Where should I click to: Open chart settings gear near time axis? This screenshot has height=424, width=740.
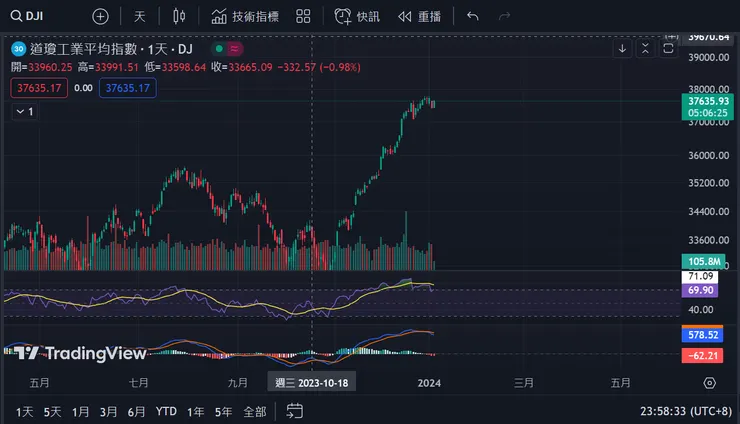point(709,383)
